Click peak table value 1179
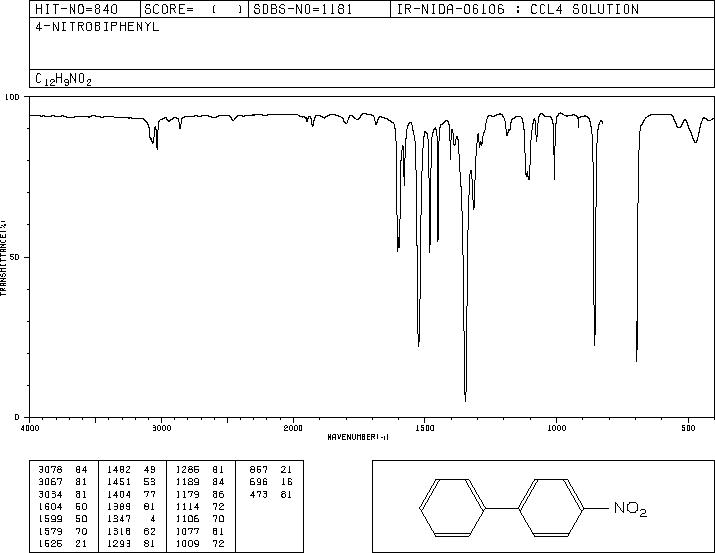The image size is (715, 553). [187, 494]
